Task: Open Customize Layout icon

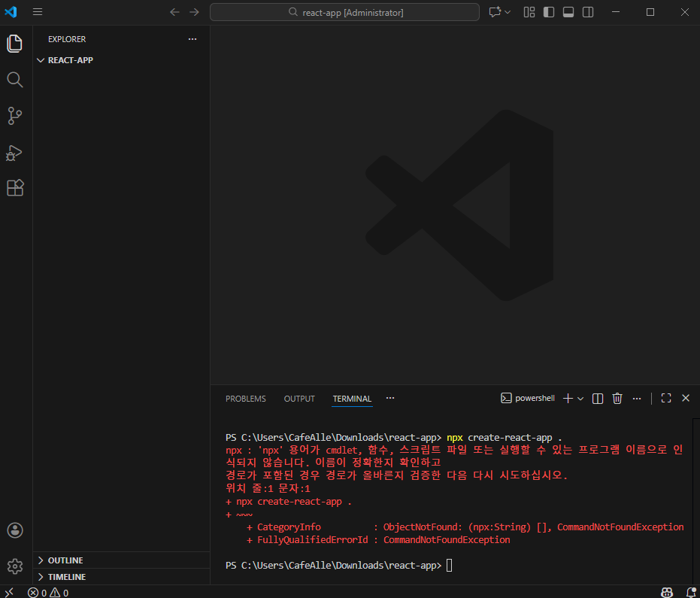Action: pos(529,12)
